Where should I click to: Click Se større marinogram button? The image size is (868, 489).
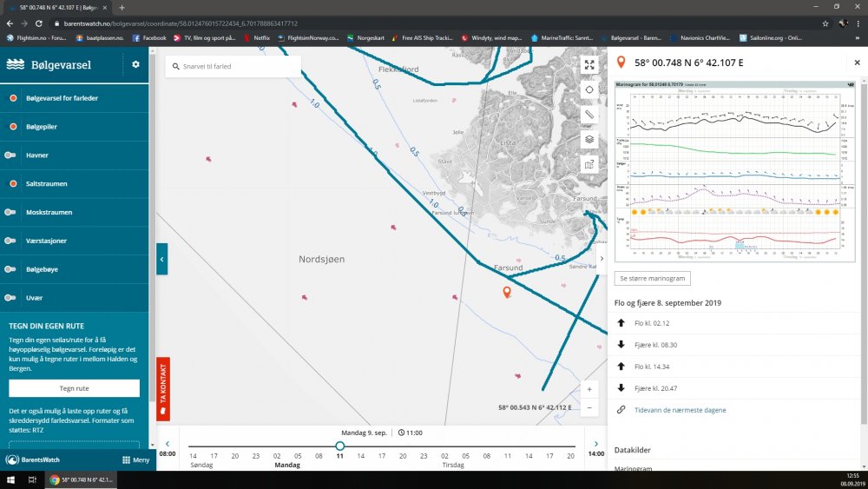pyautogui.click(x=652, y=278)
